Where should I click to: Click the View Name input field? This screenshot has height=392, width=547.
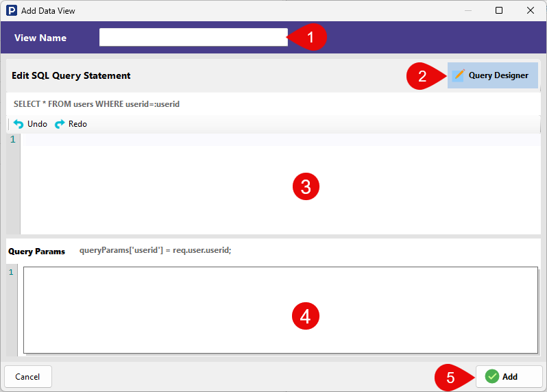[193, 37]
